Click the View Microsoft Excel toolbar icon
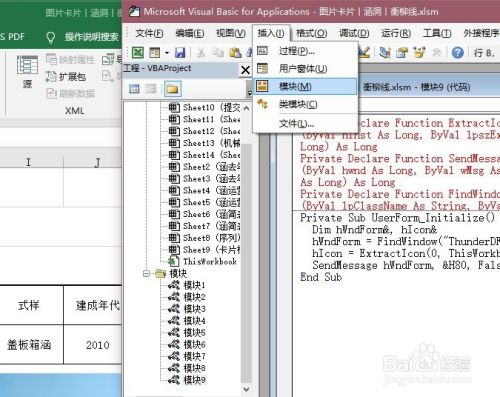Image resolution: width=500 pixels, height=397 pixels. (x=138, y=52)
